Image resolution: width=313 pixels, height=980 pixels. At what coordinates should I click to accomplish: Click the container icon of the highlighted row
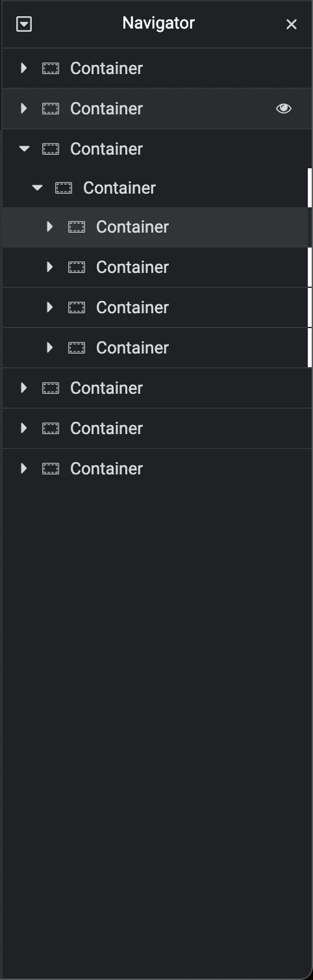(77, 227)
